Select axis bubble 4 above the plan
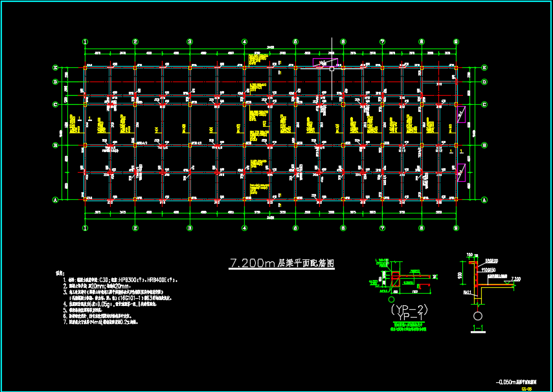 coord(244,41)
